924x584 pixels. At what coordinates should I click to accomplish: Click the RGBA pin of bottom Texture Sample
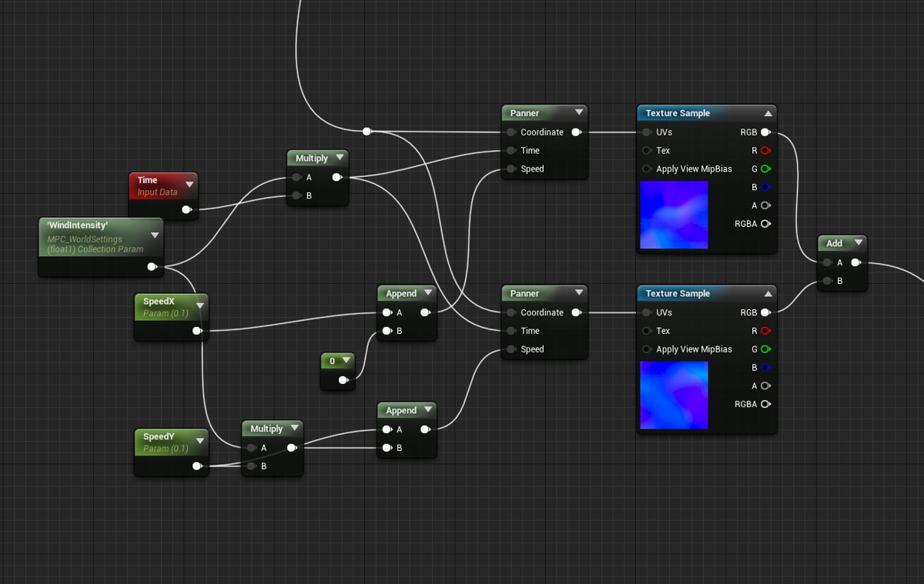tap(765, 404)
